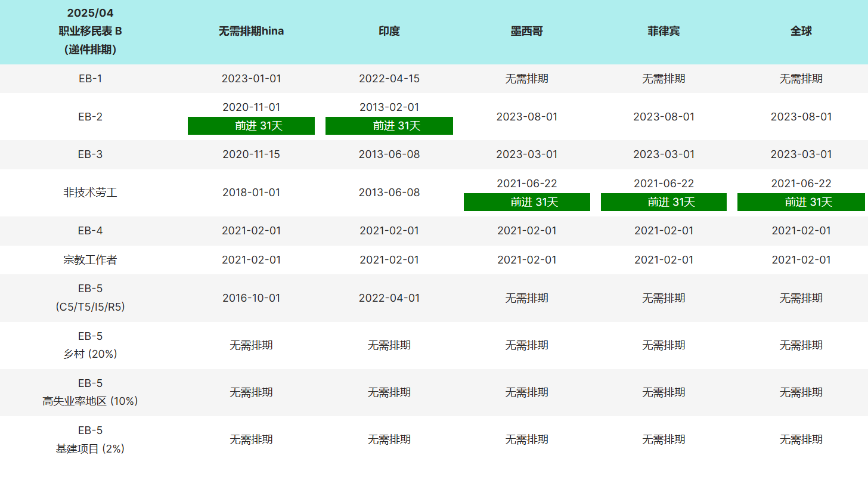868x477 pixels.
Task: Click the 宗教工作者 row label
Action: [x=90, y=260]
